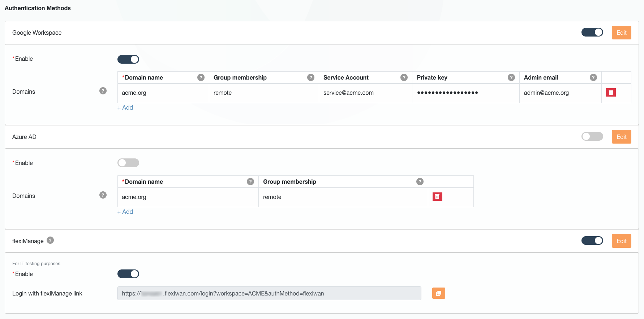
Task: Switch on Azure AD Enable toggle
Action: pos(128,163)
